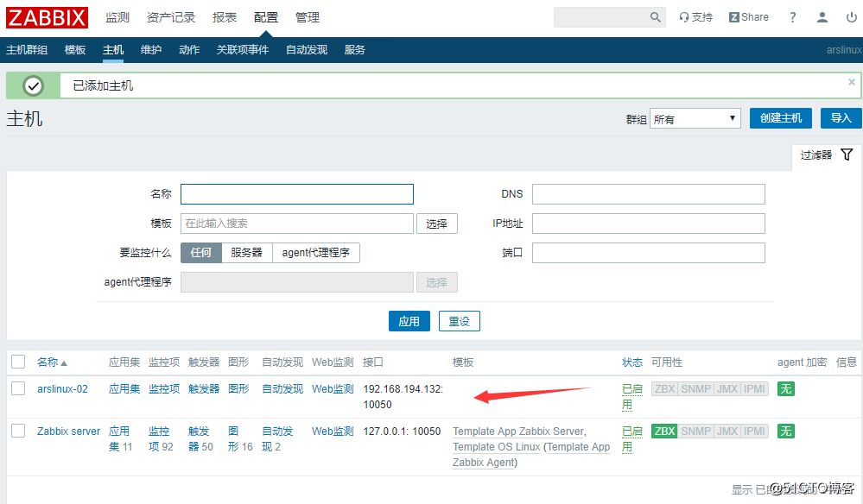The image size is (863, 504).
Task: Choose 服务器 monitoring option
Action: (x=246, y=253)
